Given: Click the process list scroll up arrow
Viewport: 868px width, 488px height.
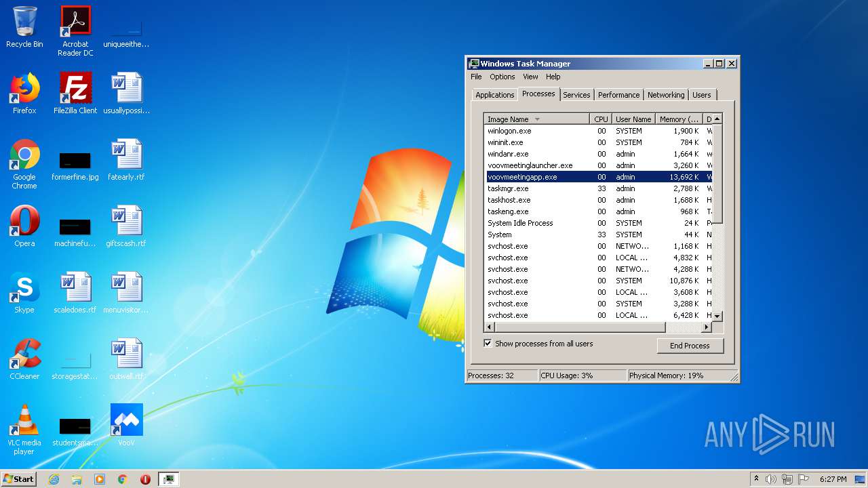Looking at the screenshot, I should 717,119.
